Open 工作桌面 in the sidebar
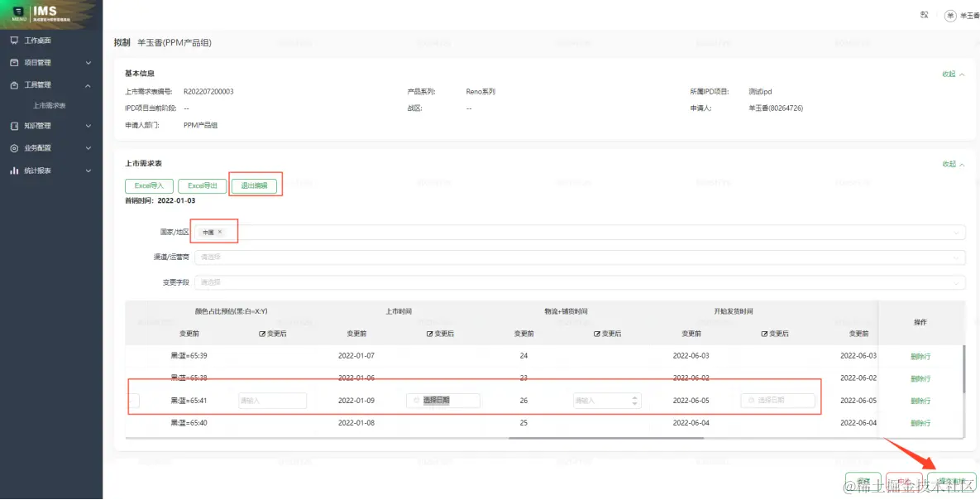980x500 pixels. pyautogui.click(x=37, y=40)
